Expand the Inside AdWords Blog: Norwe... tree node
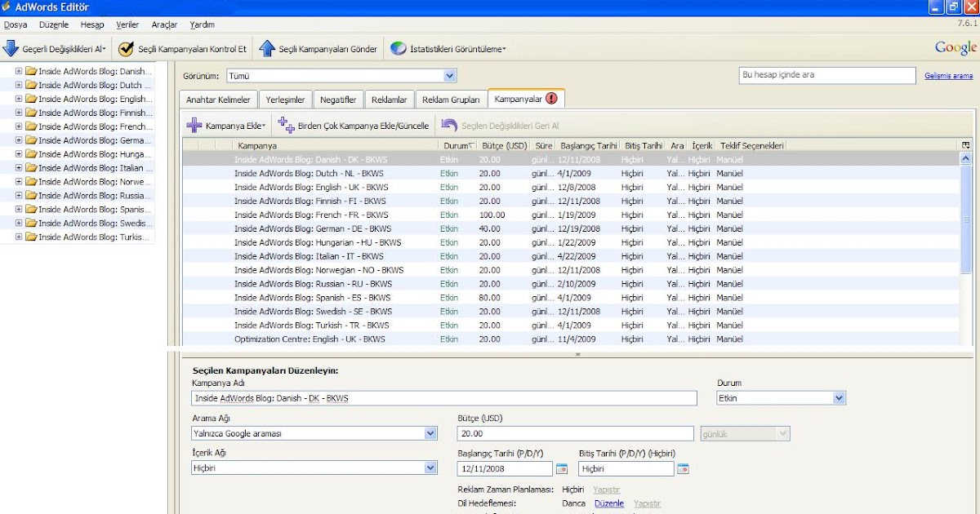Screen dimensions: 980x514 [19, 181]
